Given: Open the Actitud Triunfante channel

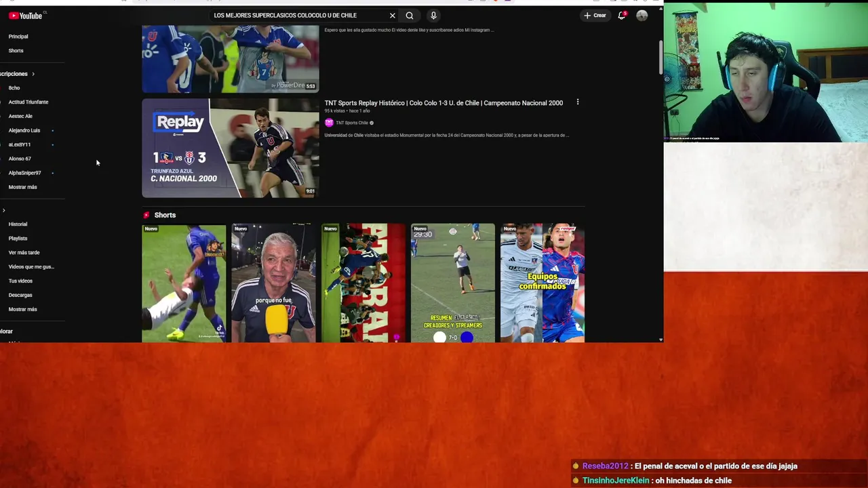Looking at the screenshot, I should tap(28, 102).
